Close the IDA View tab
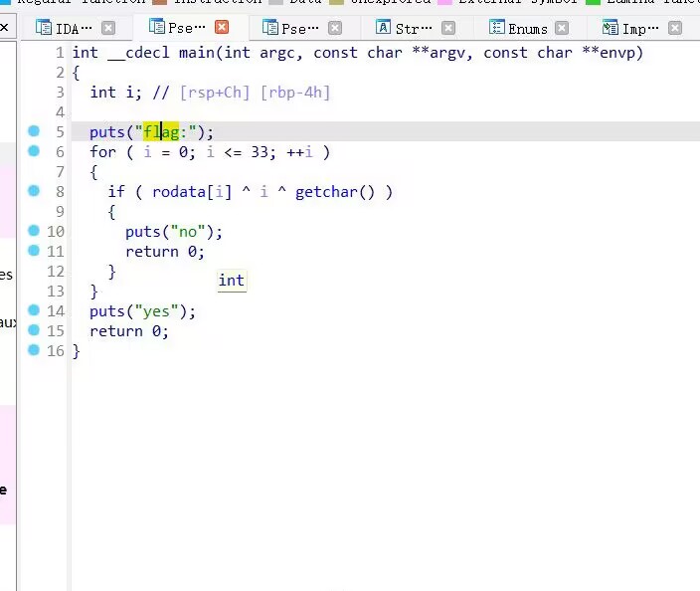Image resolution: width=700 pixels, height=591 pixels. (108, 28)
